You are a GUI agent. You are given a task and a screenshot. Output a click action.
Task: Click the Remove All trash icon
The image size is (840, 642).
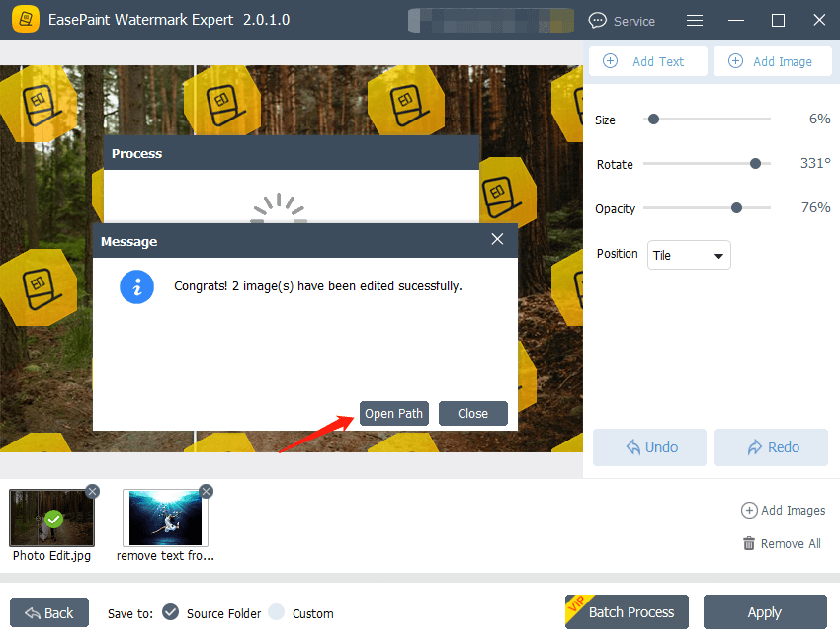coord(748,543)
